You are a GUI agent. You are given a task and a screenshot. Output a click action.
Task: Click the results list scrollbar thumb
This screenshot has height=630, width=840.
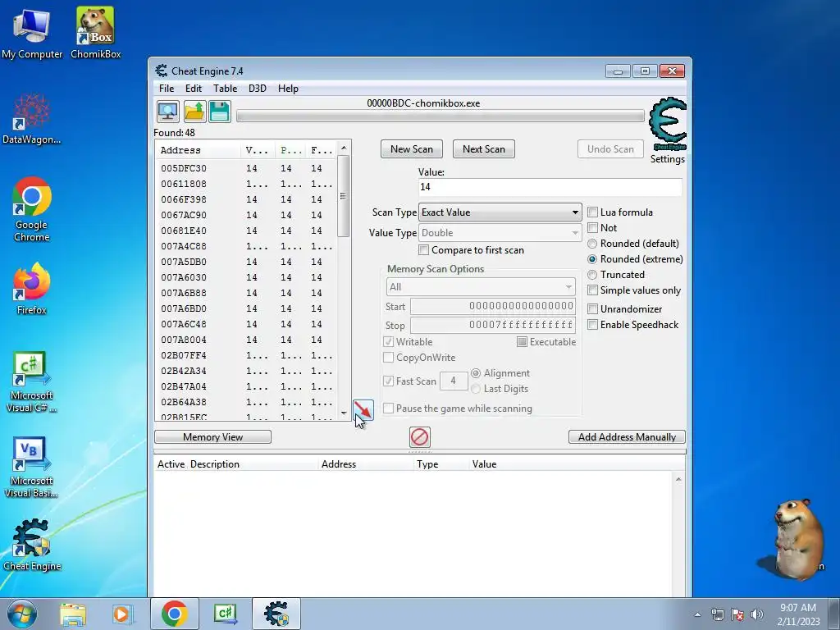[x=344, y=196]
